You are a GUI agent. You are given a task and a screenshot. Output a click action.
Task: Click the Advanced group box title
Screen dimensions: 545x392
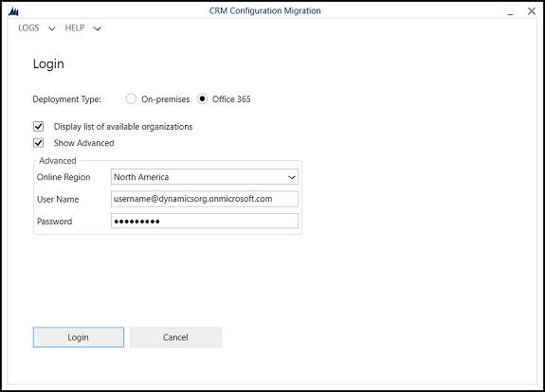point(58,161)
